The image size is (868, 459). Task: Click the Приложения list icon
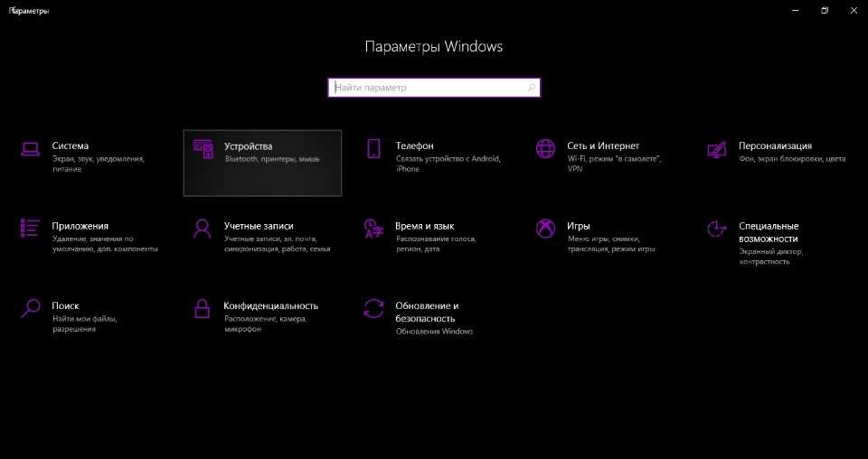(30, 229)
